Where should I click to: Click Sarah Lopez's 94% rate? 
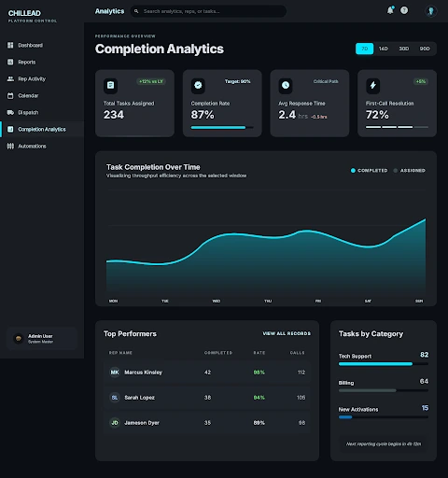(259, 398)
